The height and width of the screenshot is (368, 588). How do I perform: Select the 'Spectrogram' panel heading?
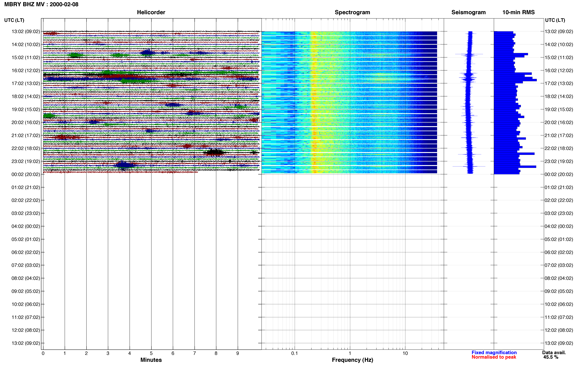352,12
